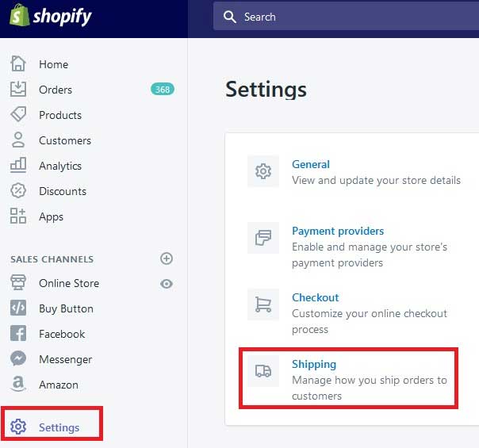Open Orders via the inbox icon
The width and height of the screenshot is (479, 448).
coord(17,90)
